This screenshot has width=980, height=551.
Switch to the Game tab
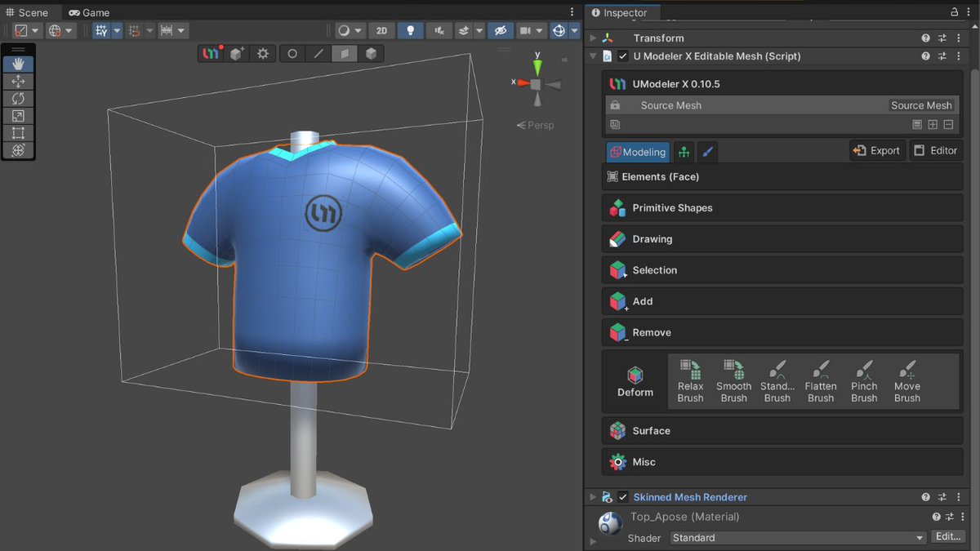tap(89, 12)
